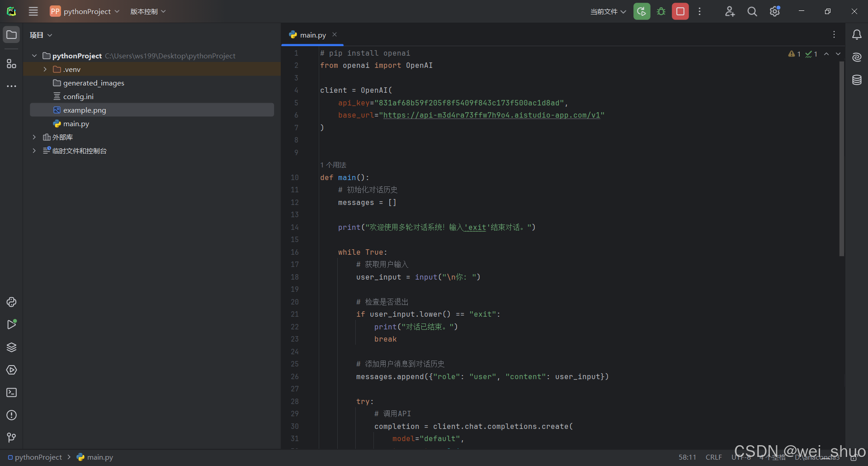The image size is (868, 466).
Task: Open more run actions menu
Action: pos(699,11)
